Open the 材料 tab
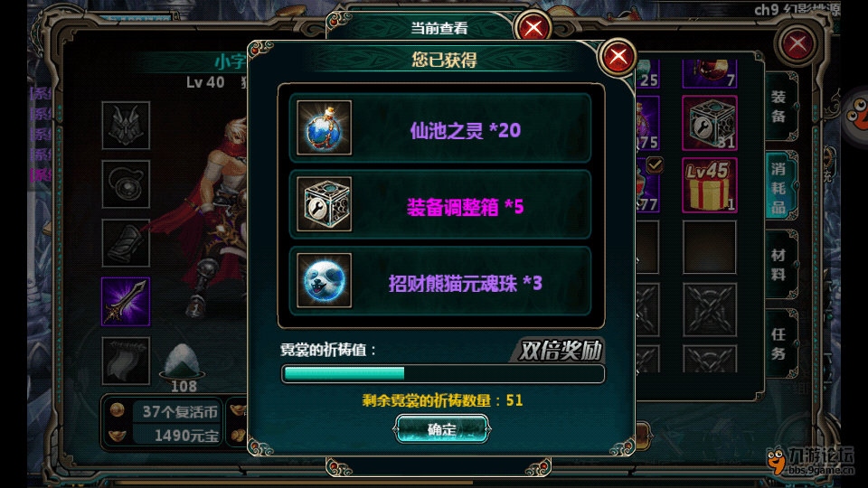Image resolution: width=868 pixels, height=488 pixels. point(779,265)
